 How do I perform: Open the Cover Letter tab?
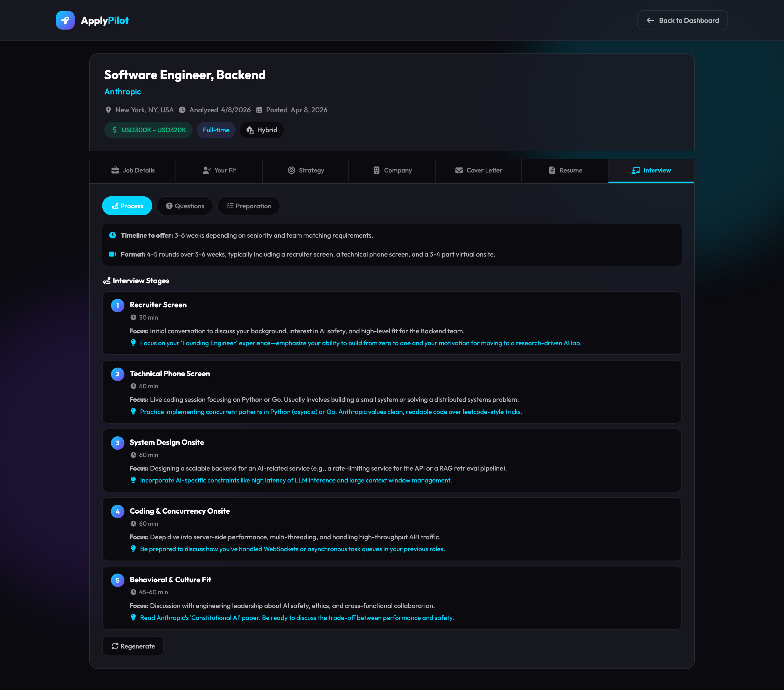[479, 170]
